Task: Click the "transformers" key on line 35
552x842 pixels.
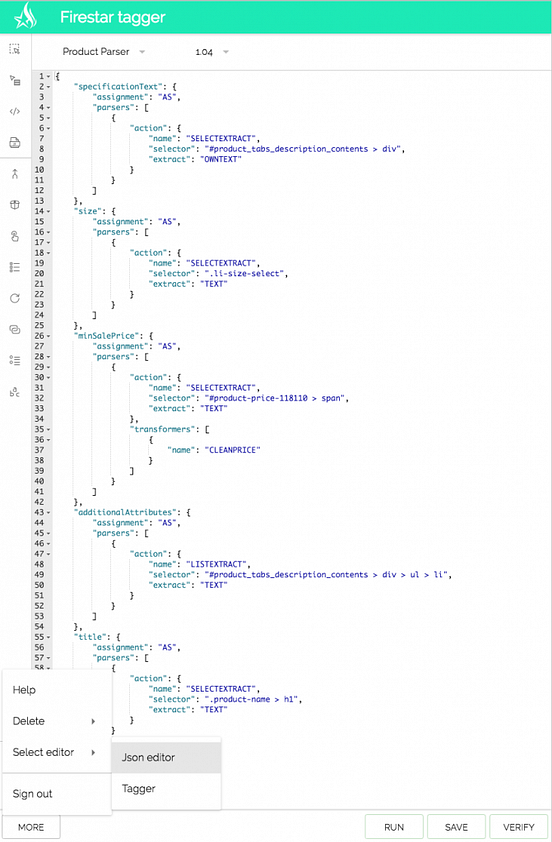Action: 165,429
